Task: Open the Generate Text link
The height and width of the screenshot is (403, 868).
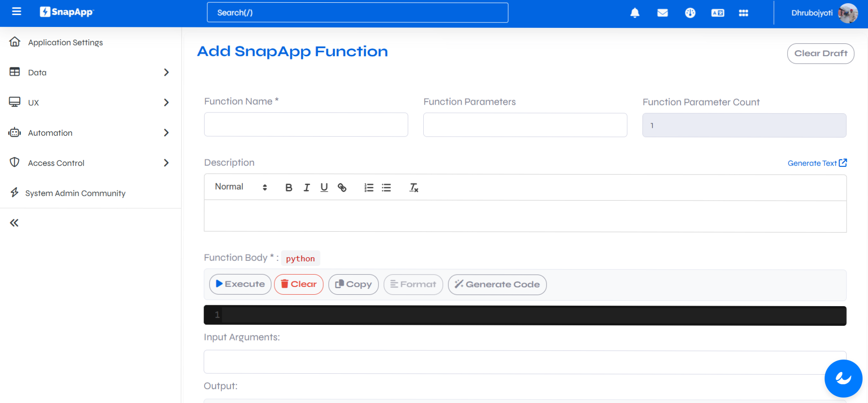Action: [x=817, y=163]
